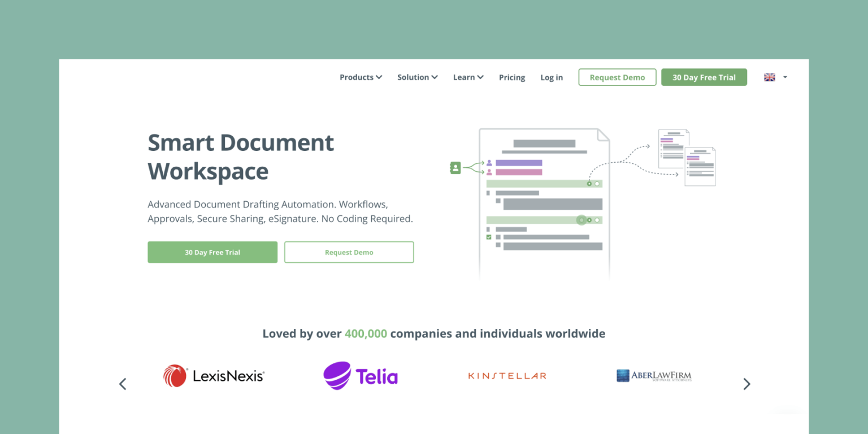Select Log in from the navigation

[x=552, y=77]
